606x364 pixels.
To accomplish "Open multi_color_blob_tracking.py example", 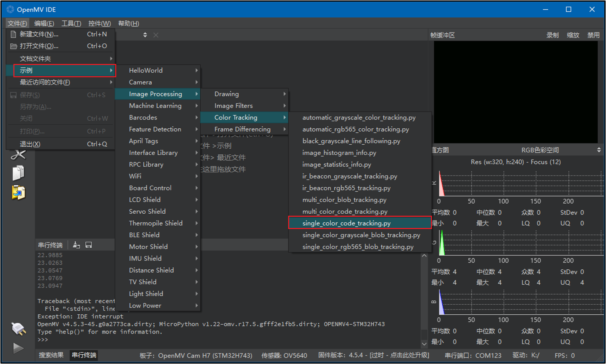I will point(360,200).
